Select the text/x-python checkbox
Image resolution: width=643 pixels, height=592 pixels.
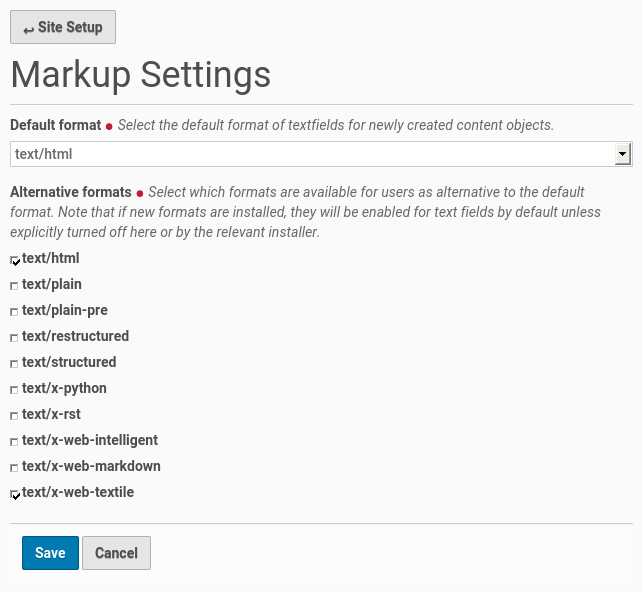pyautogui.click(x=15, y=390)
